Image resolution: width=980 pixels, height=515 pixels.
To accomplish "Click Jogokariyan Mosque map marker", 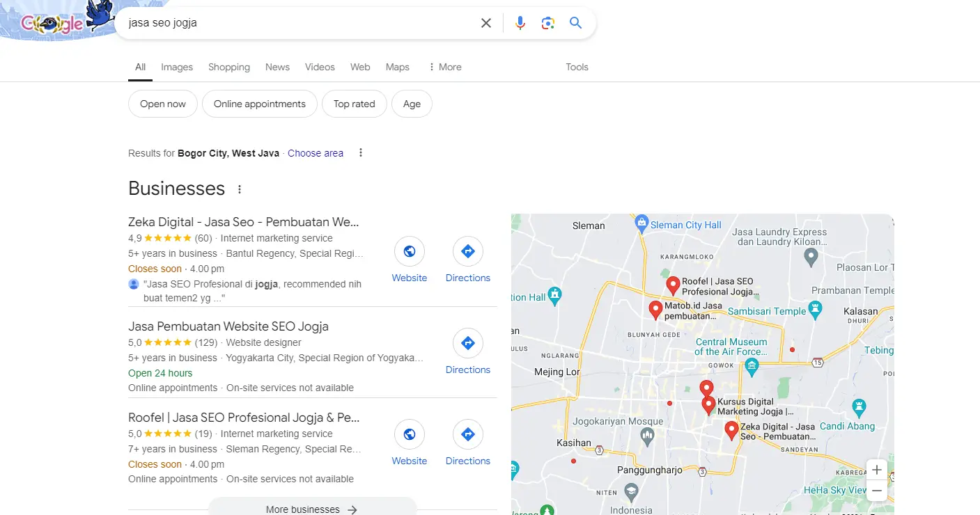I will pyautogui.click(x=648, y=437).
